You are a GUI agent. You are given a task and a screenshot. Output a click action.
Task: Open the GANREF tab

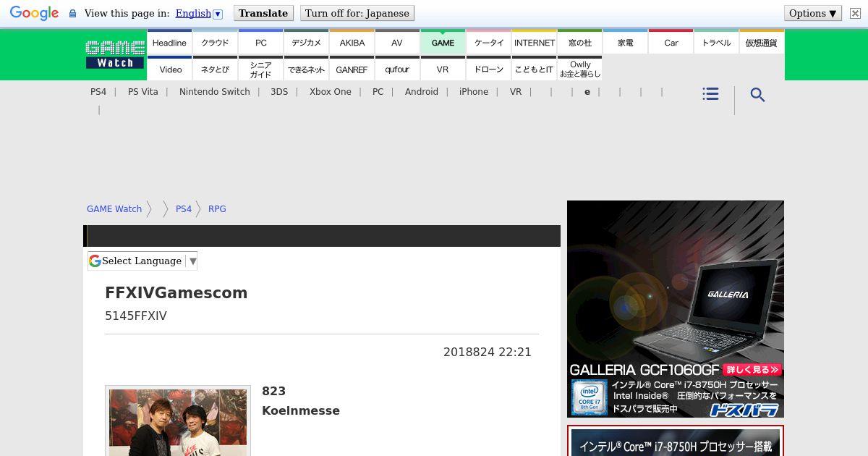[x=352, y=69]
